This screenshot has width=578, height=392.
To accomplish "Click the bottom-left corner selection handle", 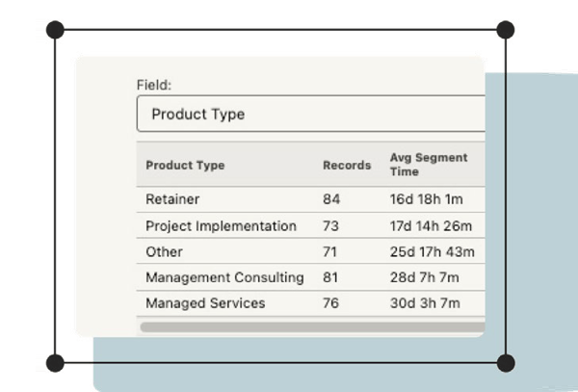I will pyautogui.click(x=55, y=363).
